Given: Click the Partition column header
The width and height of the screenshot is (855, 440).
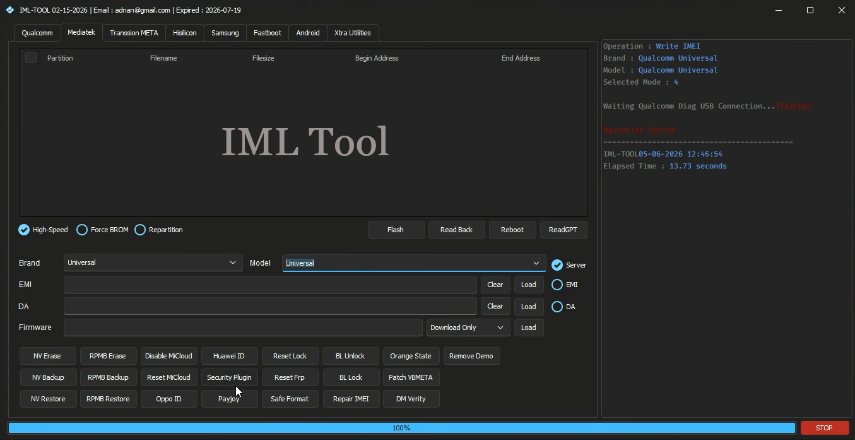Looking at the screenshot, I should 60,58.
